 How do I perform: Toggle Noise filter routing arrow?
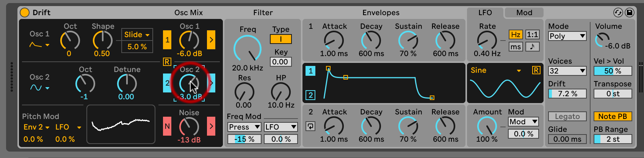point(211,126)
